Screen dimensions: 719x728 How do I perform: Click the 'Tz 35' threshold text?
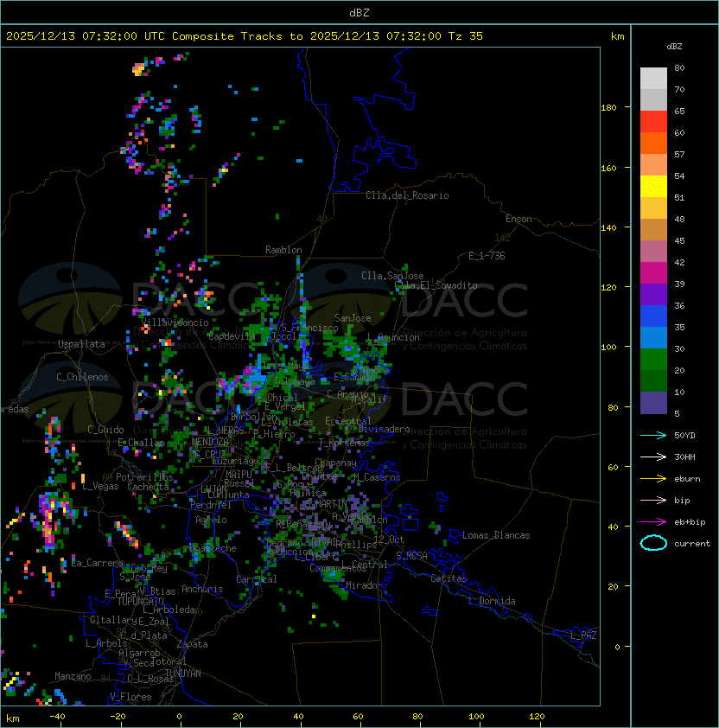(466, 36)
